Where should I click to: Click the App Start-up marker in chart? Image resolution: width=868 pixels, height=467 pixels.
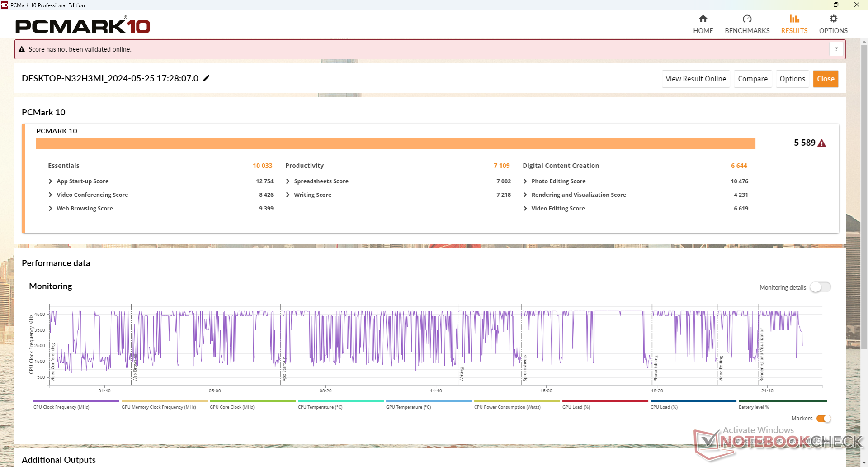tap(284, 369)
